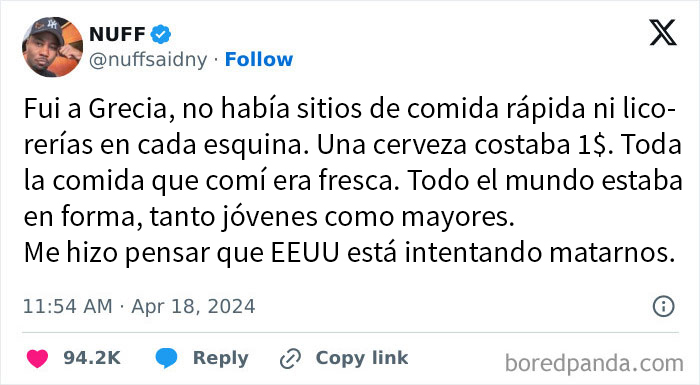The width and height of the screenshot is (700, 385).
Task: Like the tweet with the pink heart icon
Action: (x=38, y=358)
